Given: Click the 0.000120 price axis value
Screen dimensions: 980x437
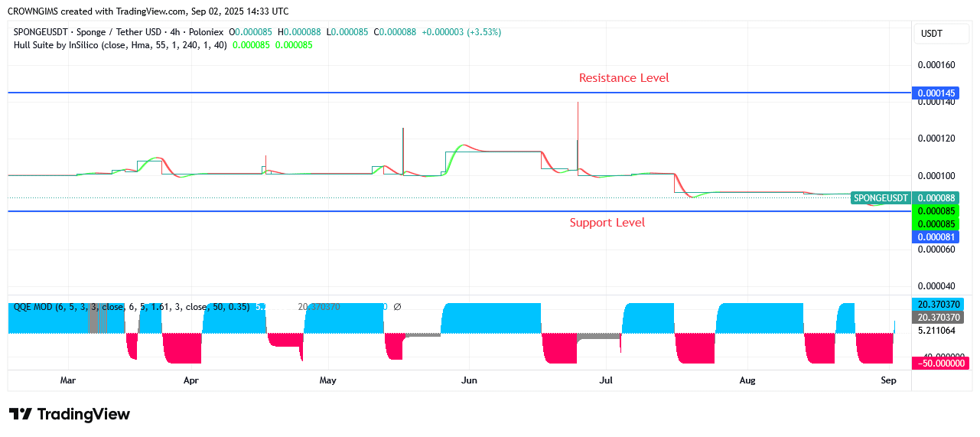Looking at the screenshot, I should click(936, 139).
